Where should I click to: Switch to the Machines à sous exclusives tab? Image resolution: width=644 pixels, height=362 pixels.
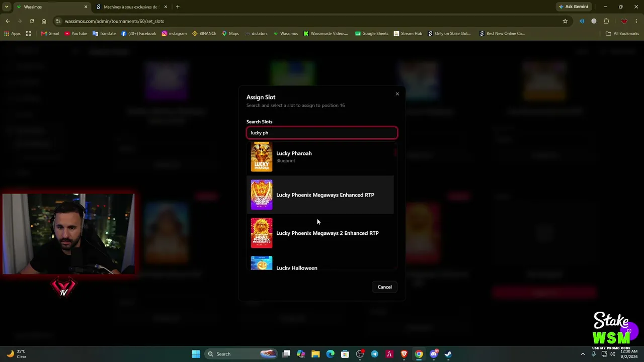click(x=132, y=7)
